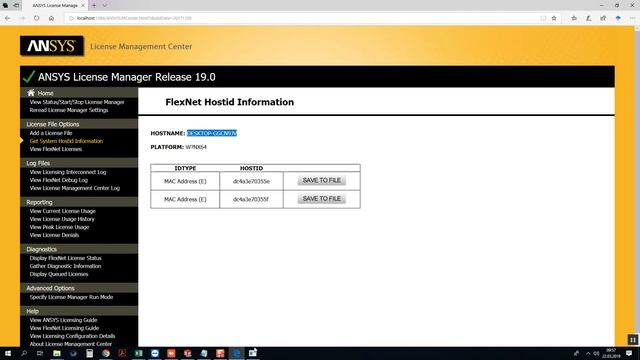
Task: Open View License Denials
Action: [x=54, y=235]
